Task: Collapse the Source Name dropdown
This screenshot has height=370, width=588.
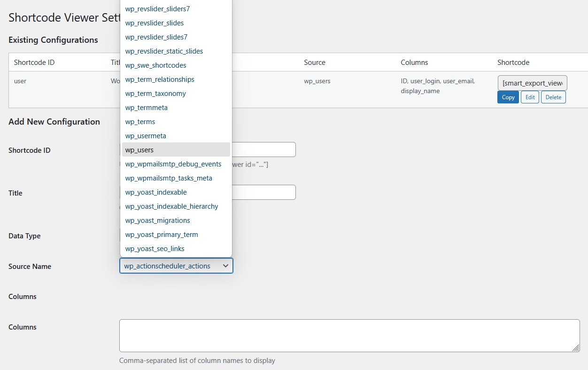Action: click(x=176, y=266)
